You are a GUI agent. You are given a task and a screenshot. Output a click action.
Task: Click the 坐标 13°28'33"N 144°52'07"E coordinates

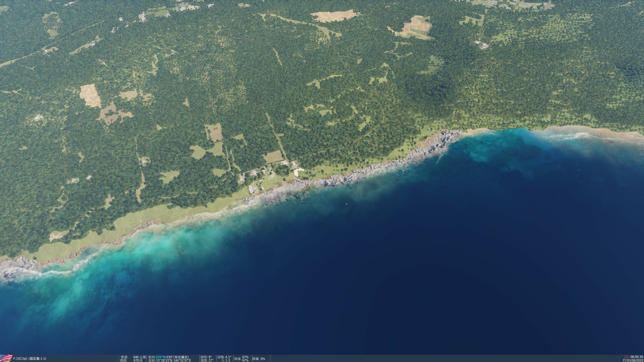coord(170,360)
